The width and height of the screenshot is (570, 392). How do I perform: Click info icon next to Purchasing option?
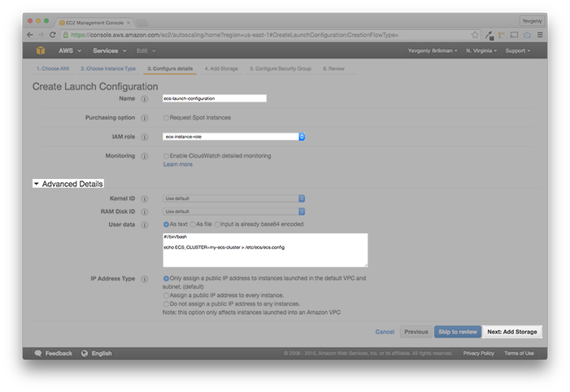pos(144,118)
